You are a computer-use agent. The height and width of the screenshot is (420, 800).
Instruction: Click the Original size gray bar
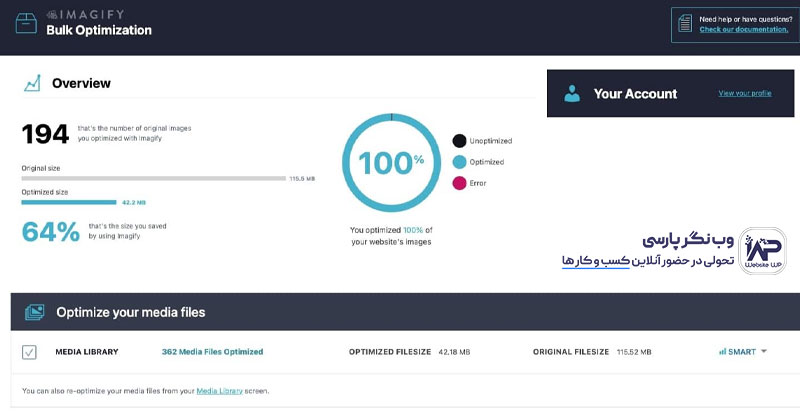pos(154,179)
